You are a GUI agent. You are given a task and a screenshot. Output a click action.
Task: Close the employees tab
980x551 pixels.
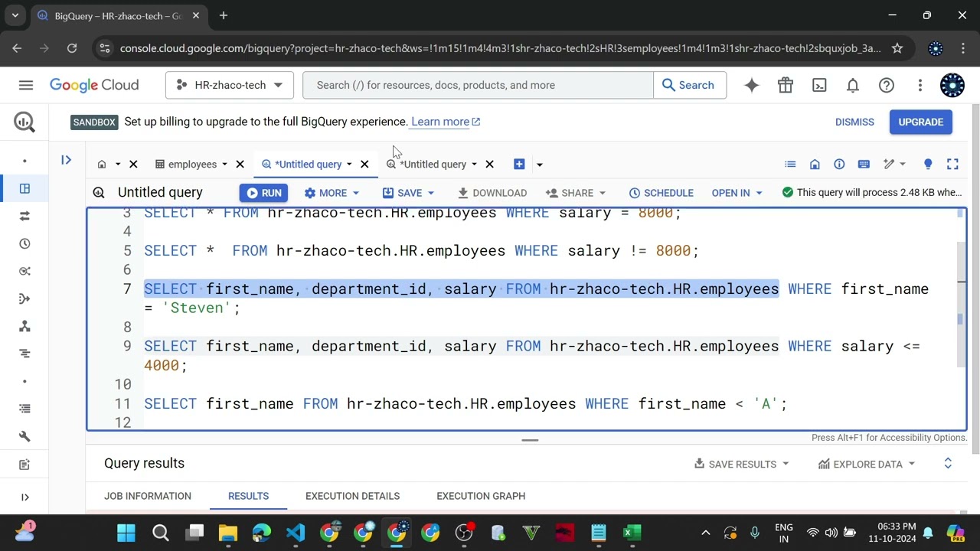(240, 164)
